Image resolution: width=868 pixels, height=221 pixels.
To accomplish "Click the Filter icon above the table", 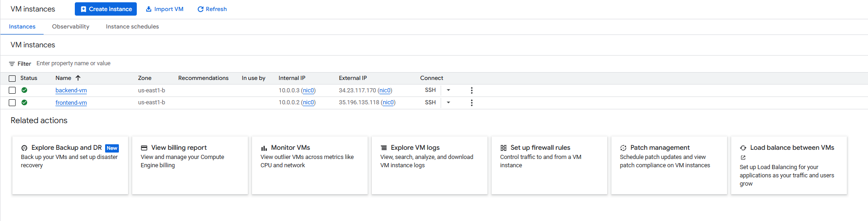I will point(12,64).
